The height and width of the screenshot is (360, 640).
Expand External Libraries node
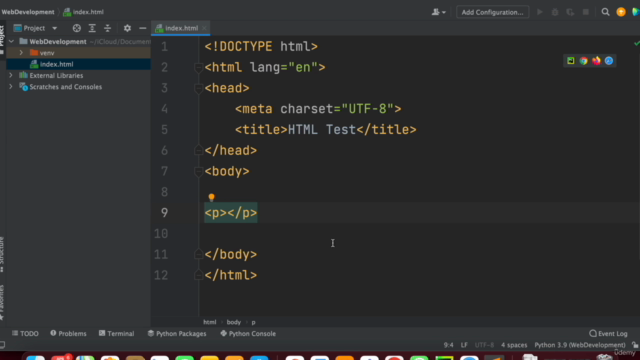coord(11,76)
